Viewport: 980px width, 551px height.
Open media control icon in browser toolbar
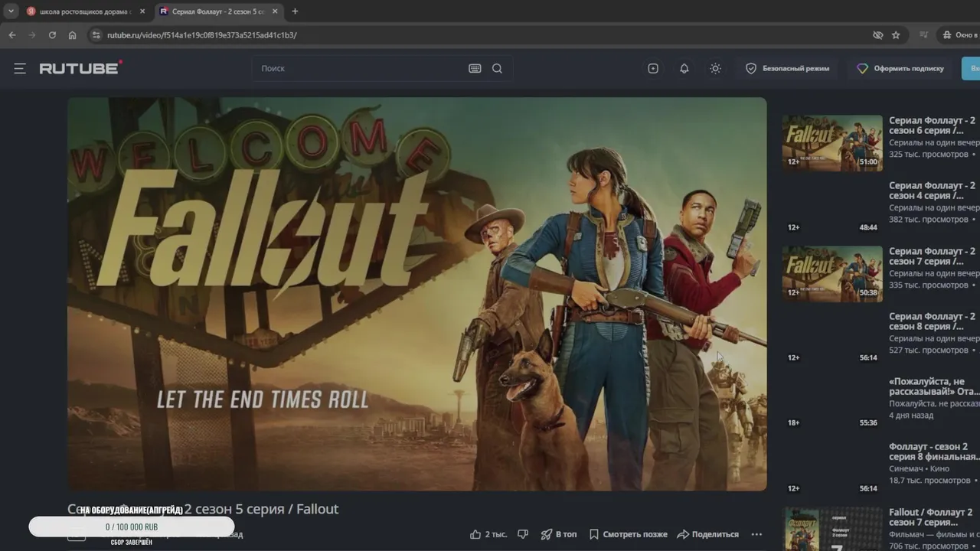click(x=924, y=35)
